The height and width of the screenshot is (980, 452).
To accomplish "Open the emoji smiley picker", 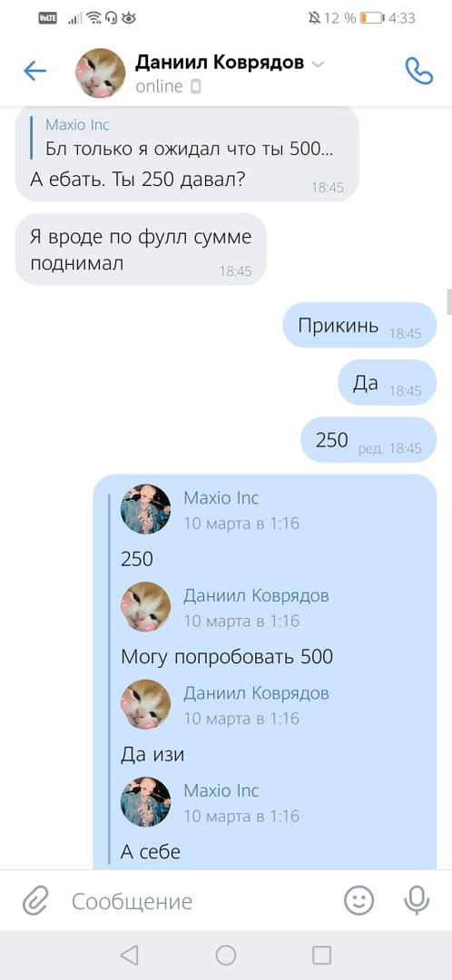I will coord(359,901).
